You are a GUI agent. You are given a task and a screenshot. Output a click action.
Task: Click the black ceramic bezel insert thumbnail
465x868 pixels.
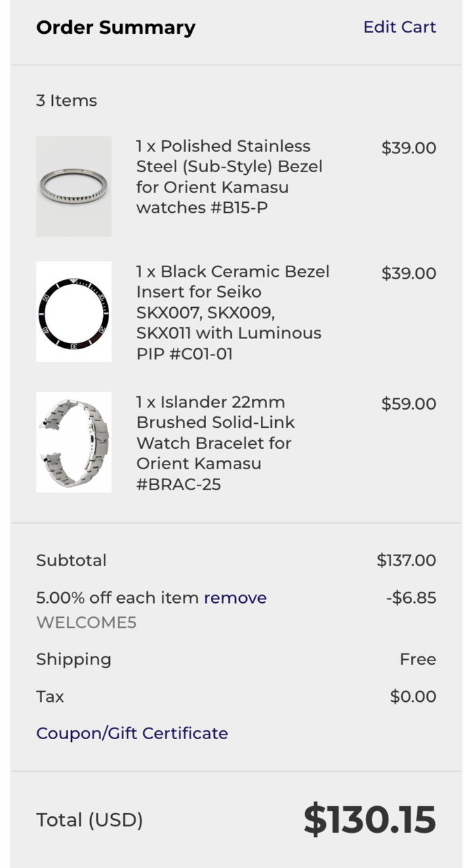coord(74,311)
